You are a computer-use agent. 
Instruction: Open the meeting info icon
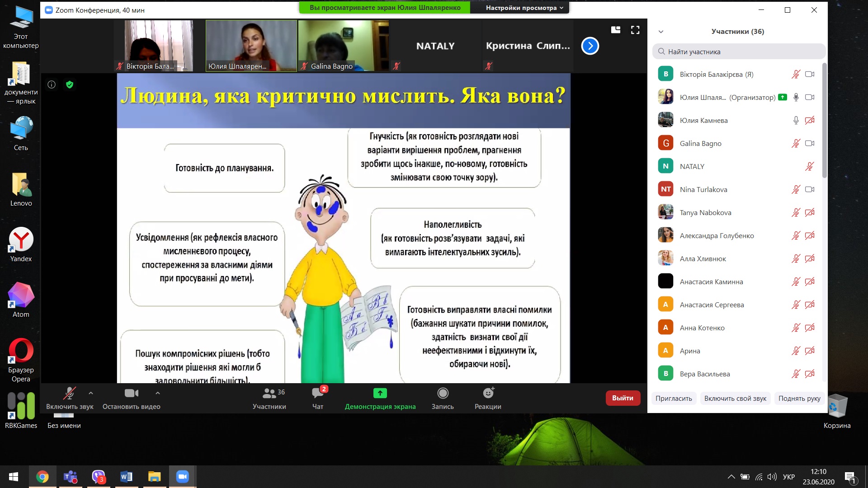click(x=52, y=84)
